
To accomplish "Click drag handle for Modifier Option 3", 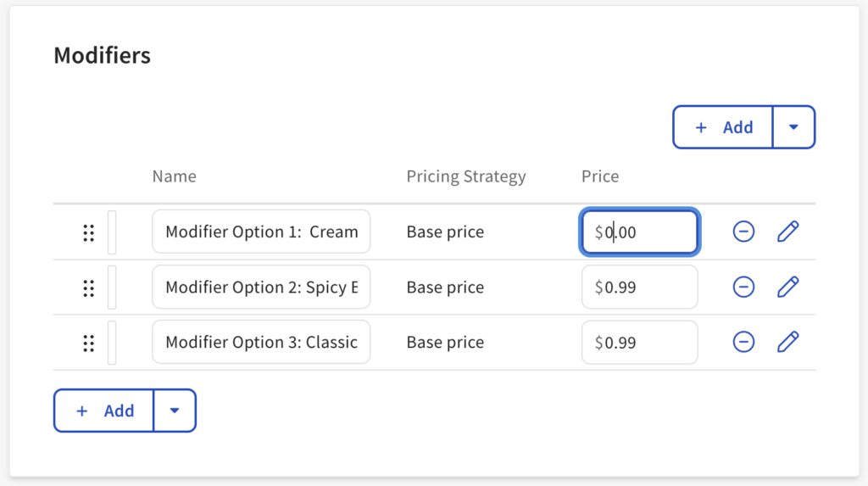I will tap(88, 343).
